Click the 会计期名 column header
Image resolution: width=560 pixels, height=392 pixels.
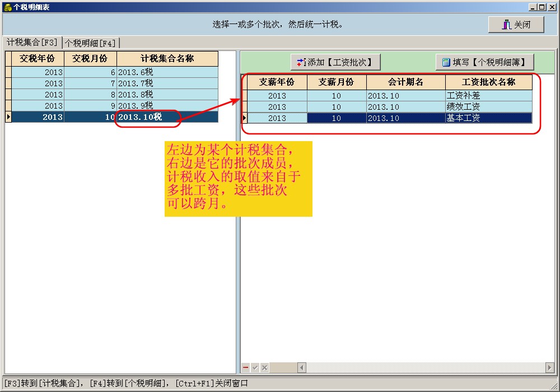pyautogui.click(x=405, y=82)
